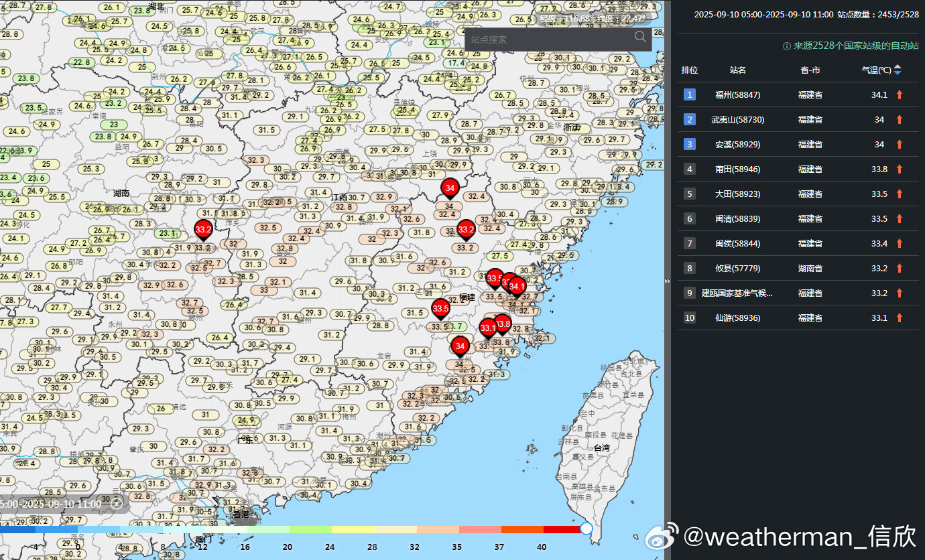The height and width of the screenshot is (560, 925).
Task: Open station 建瓯国家基准气候… from the list
Action: coord(737,293)
